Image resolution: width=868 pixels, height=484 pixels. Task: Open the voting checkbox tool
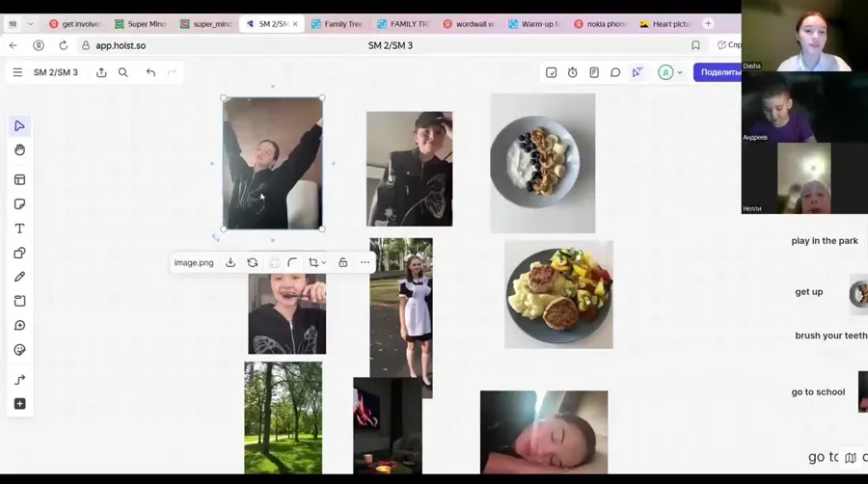(551, 72)
